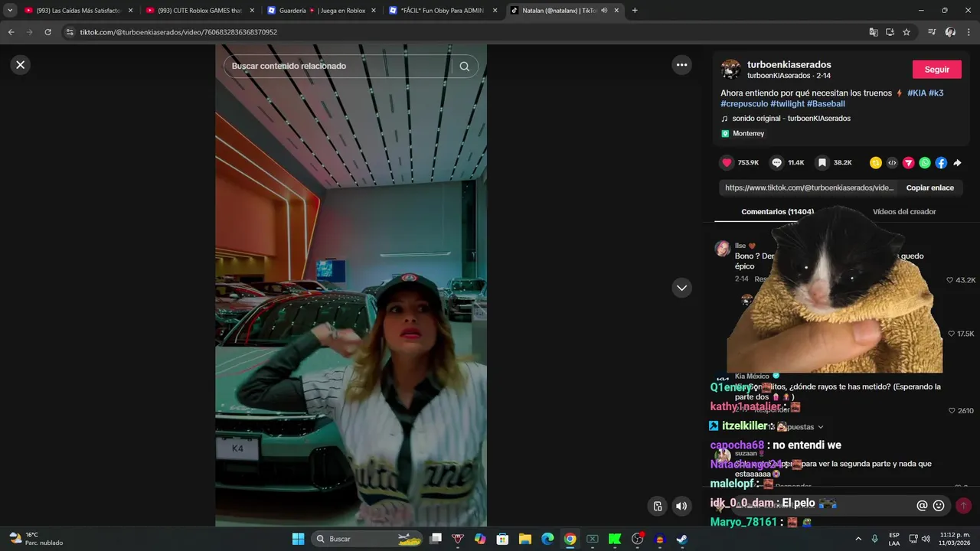Send to friends with the red paper-plane icon
This screenshot has width=980, height=551.
[909, 163]
